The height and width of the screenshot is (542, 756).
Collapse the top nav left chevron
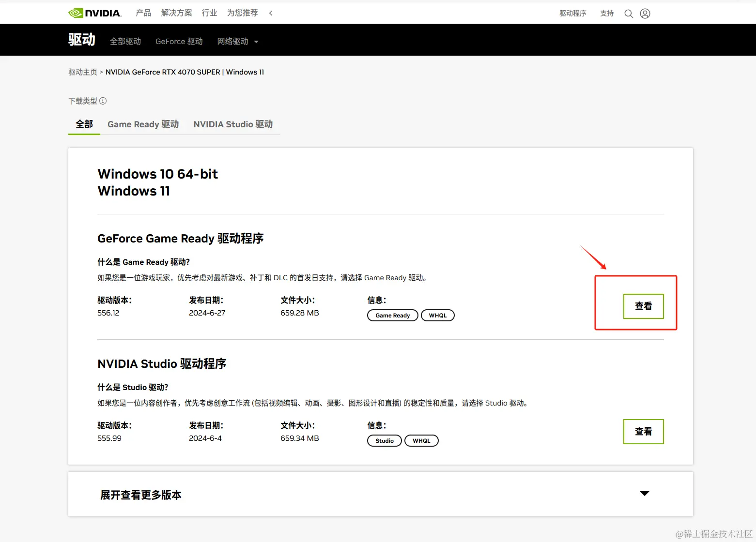pos(271,13)
